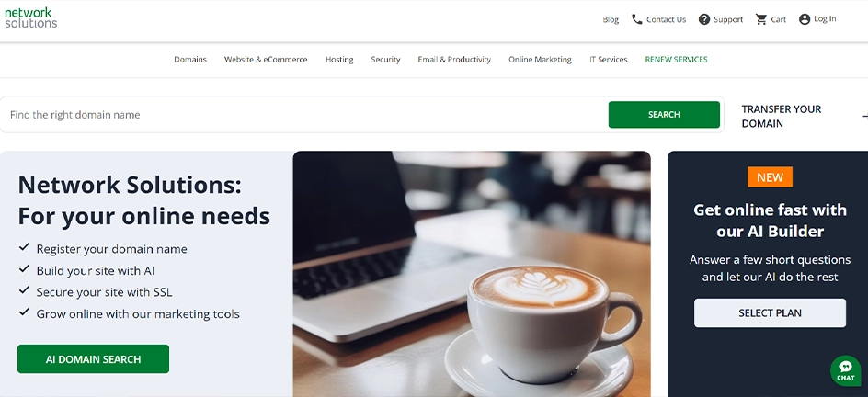Click the SELECT PLAN button
The image size is (868, 397).
770,313
